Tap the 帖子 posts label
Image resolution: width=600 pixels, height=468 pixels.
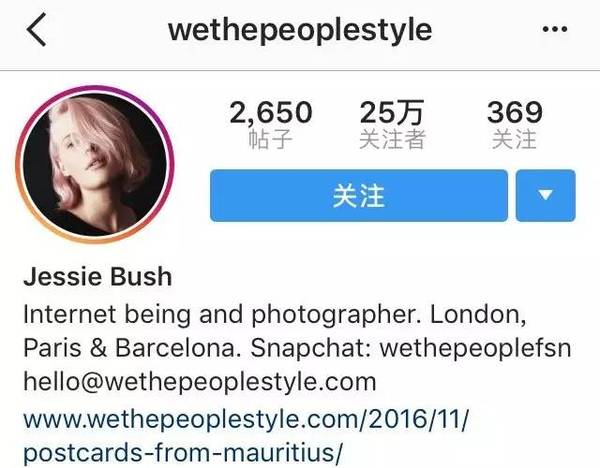(x=271, y=139)
